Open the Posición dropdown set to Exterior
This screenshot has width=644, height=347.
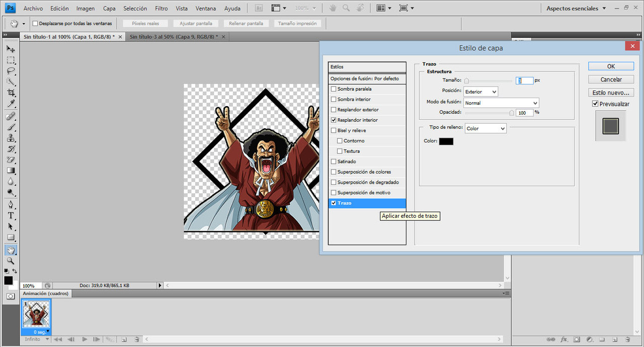(x=480, y=92)
